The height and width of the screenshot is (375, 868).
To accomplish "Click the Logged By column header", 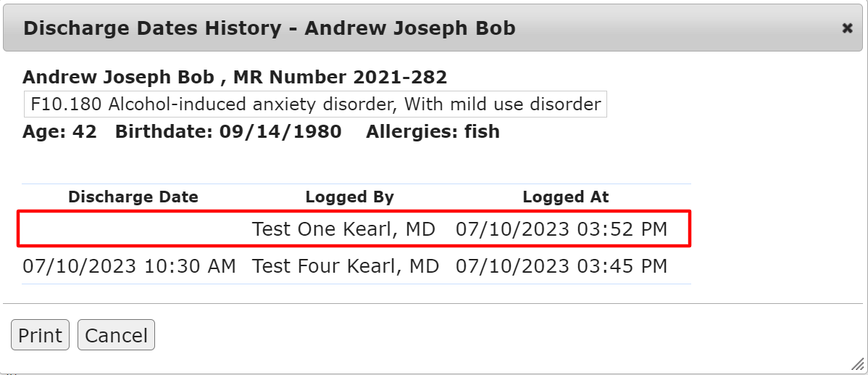I will point(349,197).
